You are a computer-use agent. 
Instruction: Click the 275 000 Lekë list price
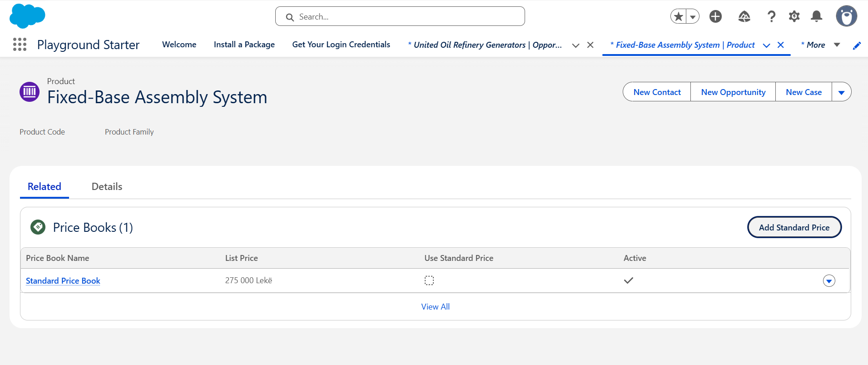[x=248, y=280]
